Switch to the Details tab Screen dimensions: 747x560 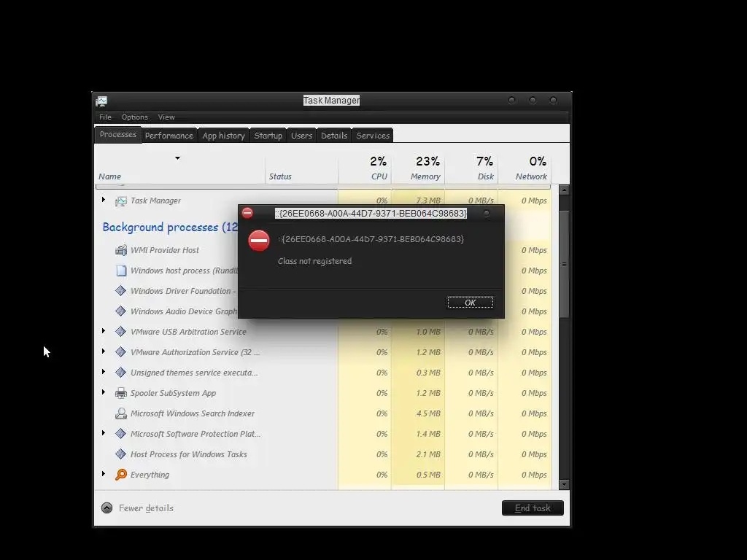pyautogui.click(x=334, y=136)
